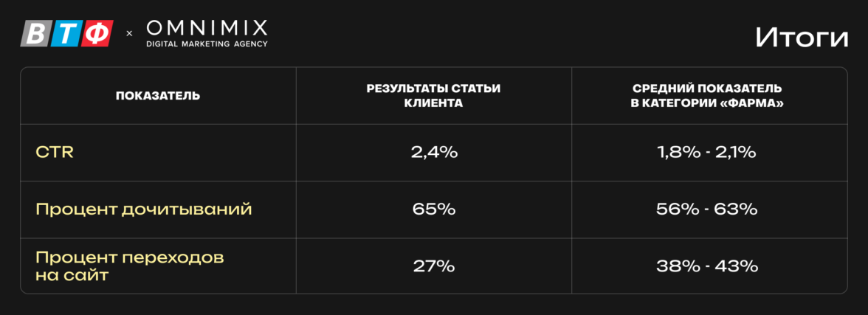
Task: Select the Итоги slide title
Action: pyautogui.click(x=801, y=37)
